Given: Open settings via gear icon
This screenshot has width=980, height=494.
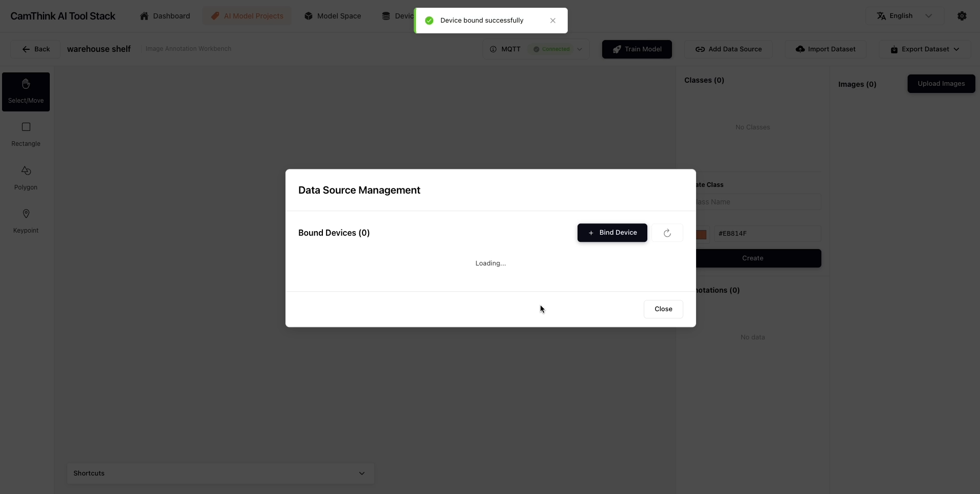Looking at the screenshot, I should [x=962, y=16].
